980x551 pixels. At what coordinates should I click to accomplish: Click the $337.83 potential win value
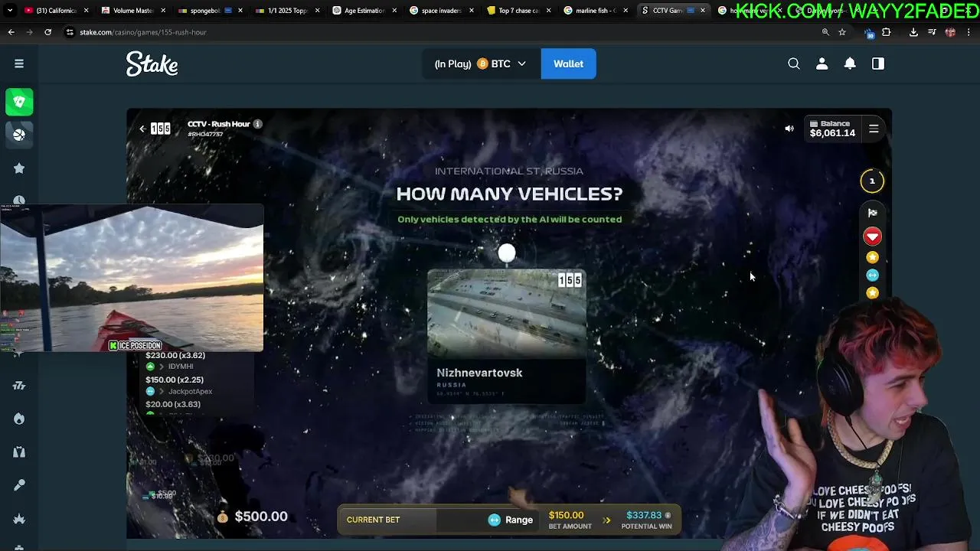click(x=644, y=515)
